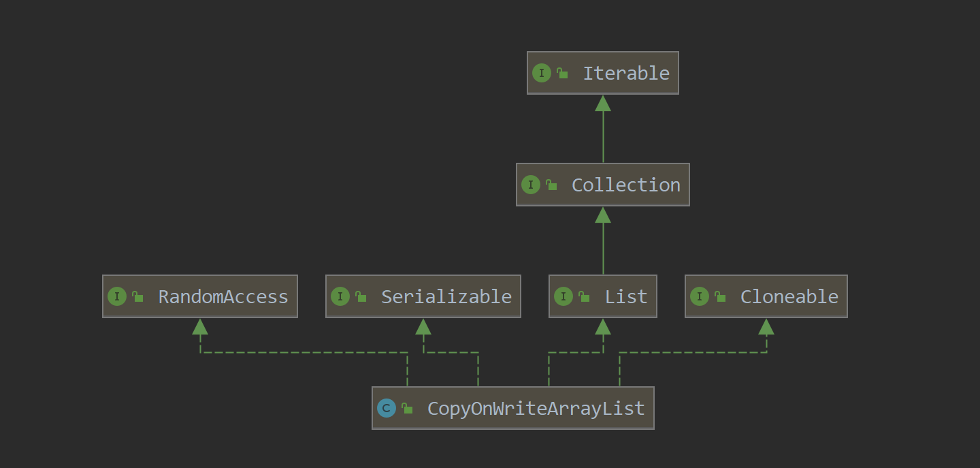Click the interface icon in the RandomAccess node
Image resolution: width=980 pixels, height=468 pixels.
(117, 296)
